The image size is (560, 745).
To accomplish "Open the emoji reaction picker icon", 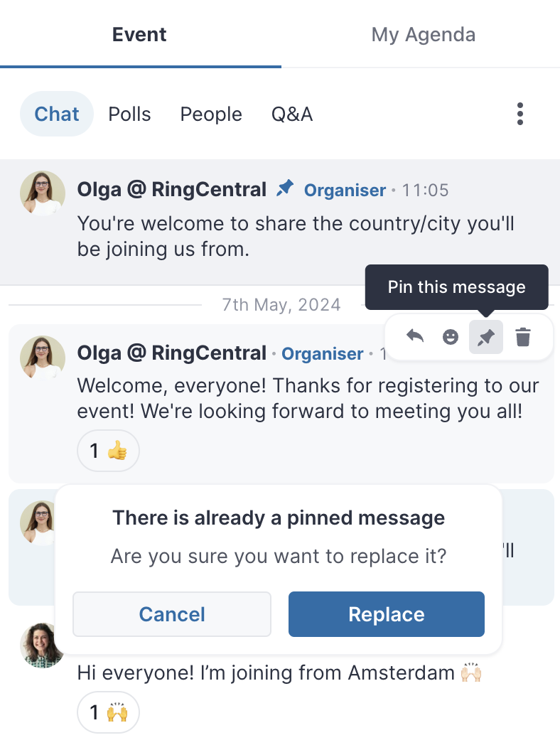I will click(451, 337).
